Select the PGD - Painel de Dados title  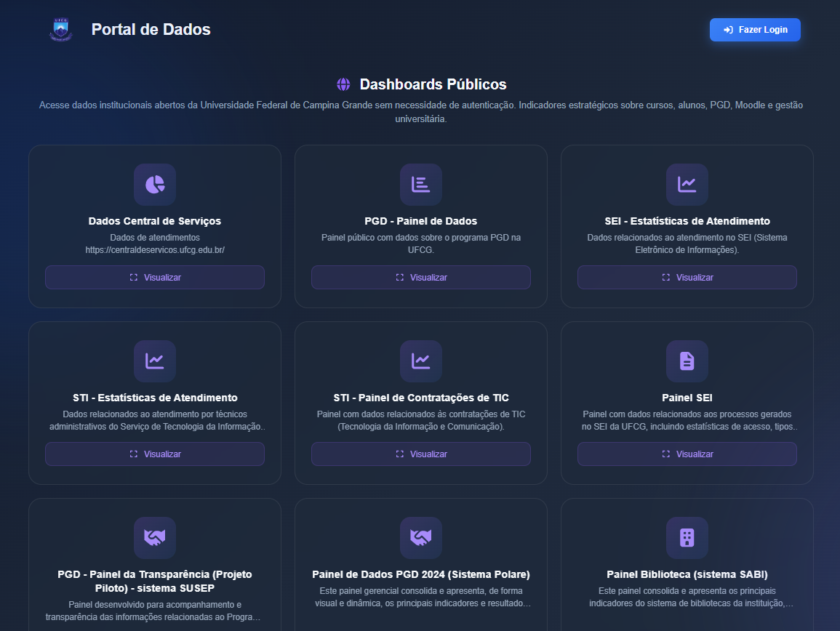pyautogui.click(x=420, y=221)
